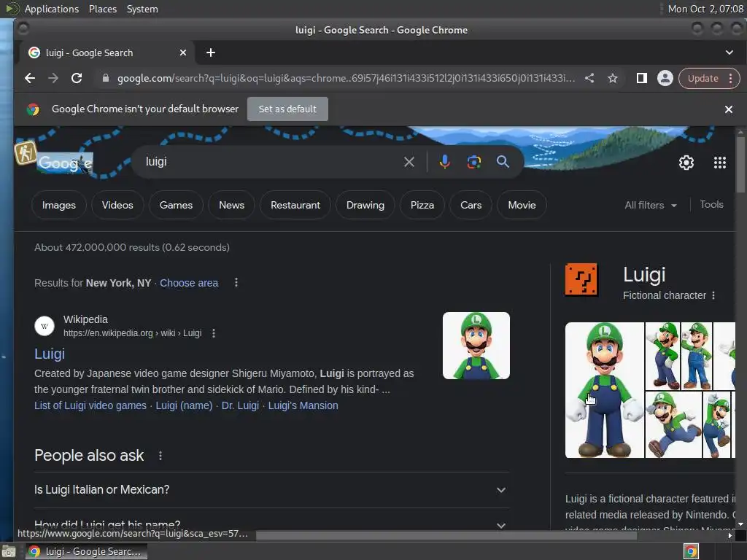This screenshot has height=560, width=747.
Task: Open Luigi thumbnail beside Wikipedia result
Action: 476,346
